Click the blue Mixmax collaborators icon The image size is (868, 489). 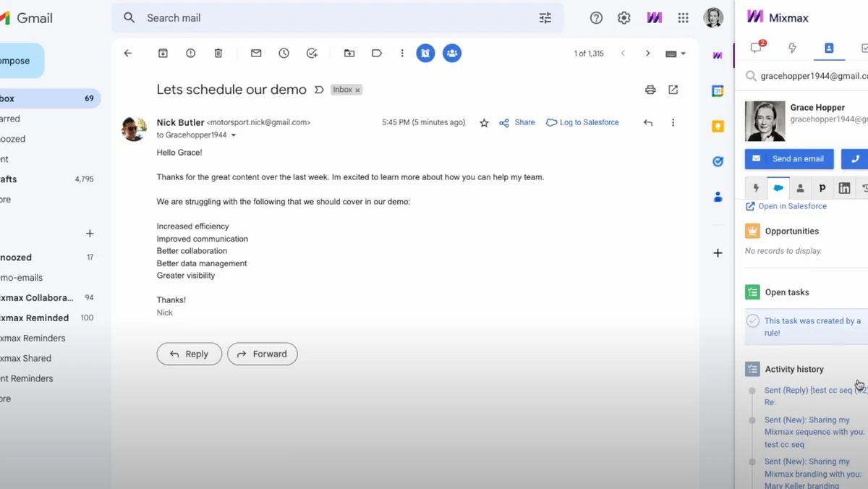coord(452,53)
